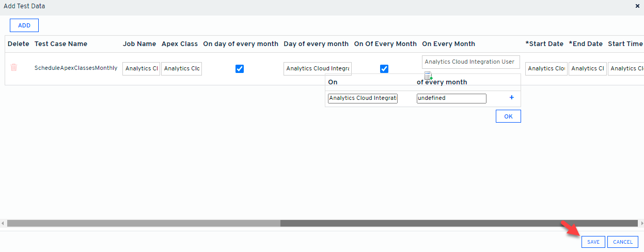Cancel the Add Test Data dialog
Image resolution: width=644 pixels, height=252 pixels.
pyautogui.click(x=622, y=242)
